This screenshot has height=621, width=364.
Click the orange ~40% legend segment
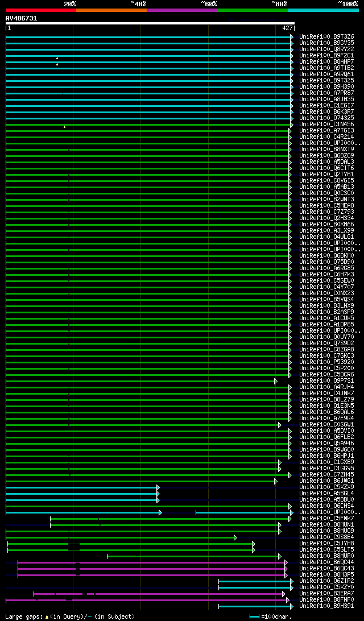111,10
